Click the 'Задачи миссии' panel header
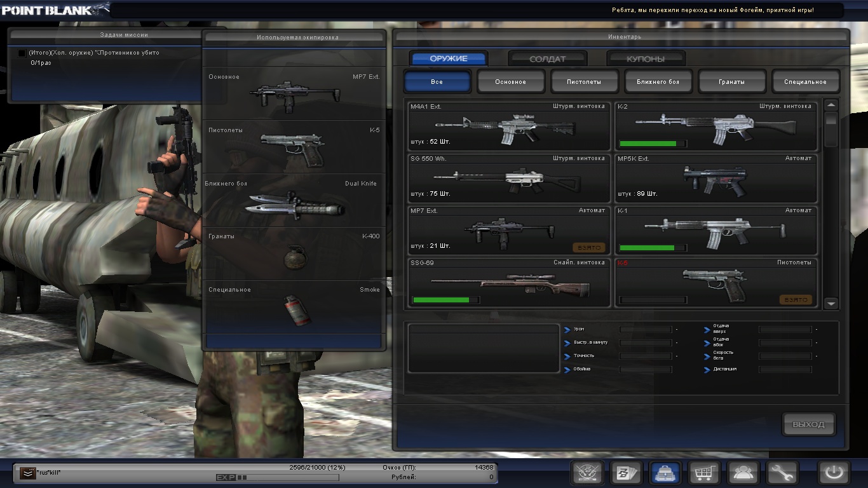868x488 pixels. point(124,35)
